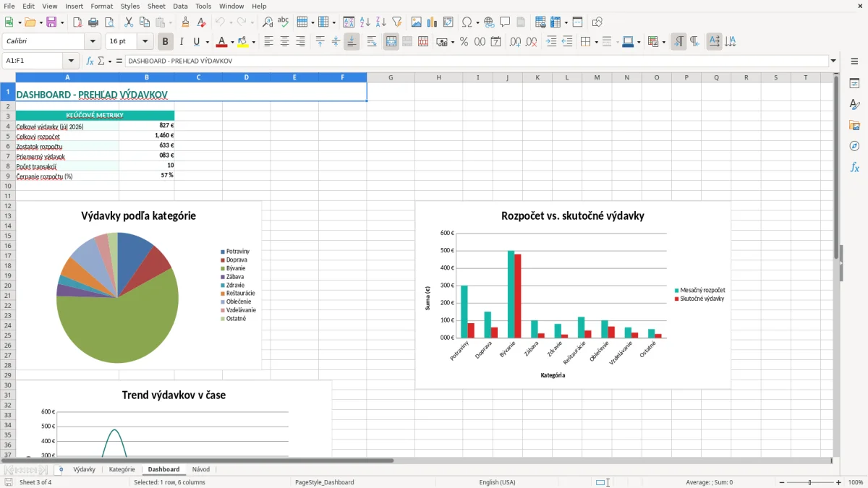Click the sidebar settings hamburger button

pyautogui.click(x=854, y=62)
